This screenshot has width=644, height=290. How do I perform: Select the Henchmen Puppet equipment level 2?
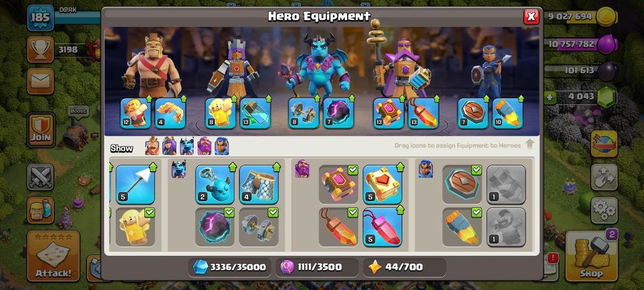[215, 184]
